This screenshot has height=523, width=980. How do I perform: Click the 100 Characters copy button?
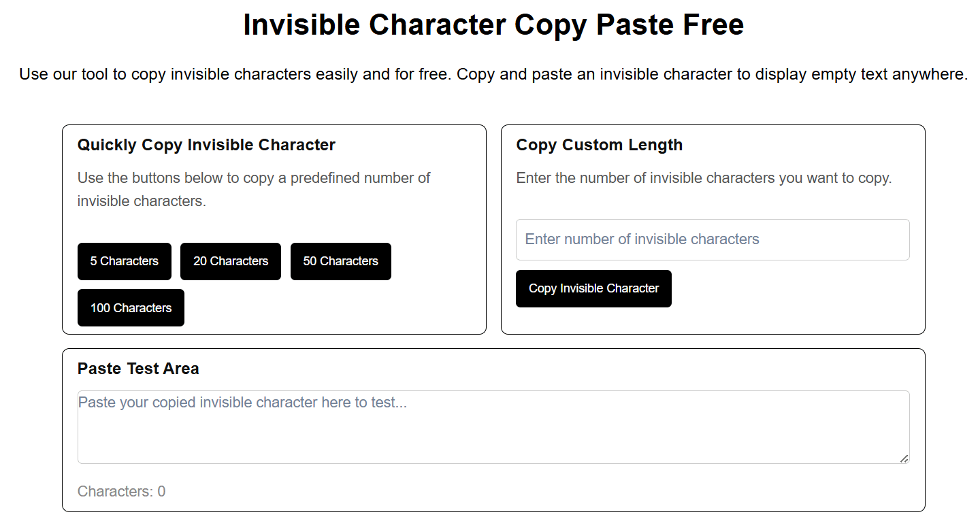coord(131,307)
